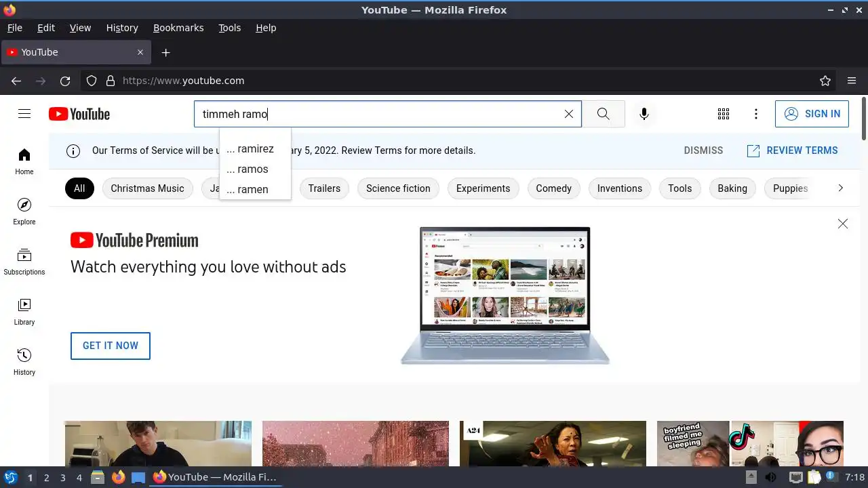The width and height of the screenshot is (868, 488).
Task: Open the taskbar start menu icon
Action: [10, 477]
